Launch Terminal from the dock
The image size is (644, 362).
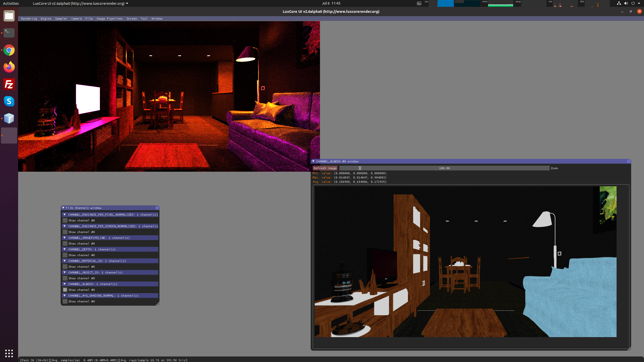coord(9,33)
